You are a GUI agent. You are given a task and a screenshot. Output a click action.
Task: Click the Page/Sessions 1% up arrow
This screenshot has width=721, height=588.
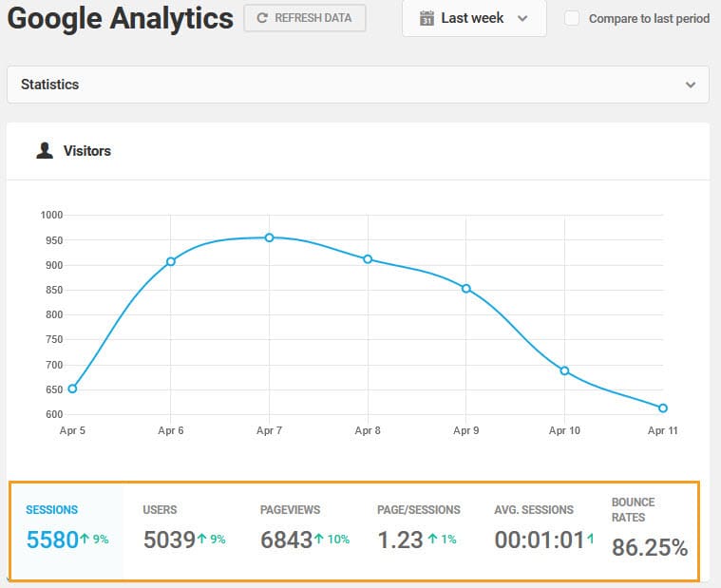(x=432, y=539)
